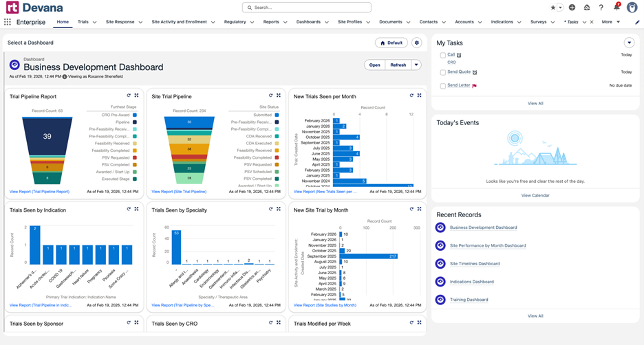The image size is (644, 345).
Task: Mark Send Quote task as complete
Action: pos(443,72)
